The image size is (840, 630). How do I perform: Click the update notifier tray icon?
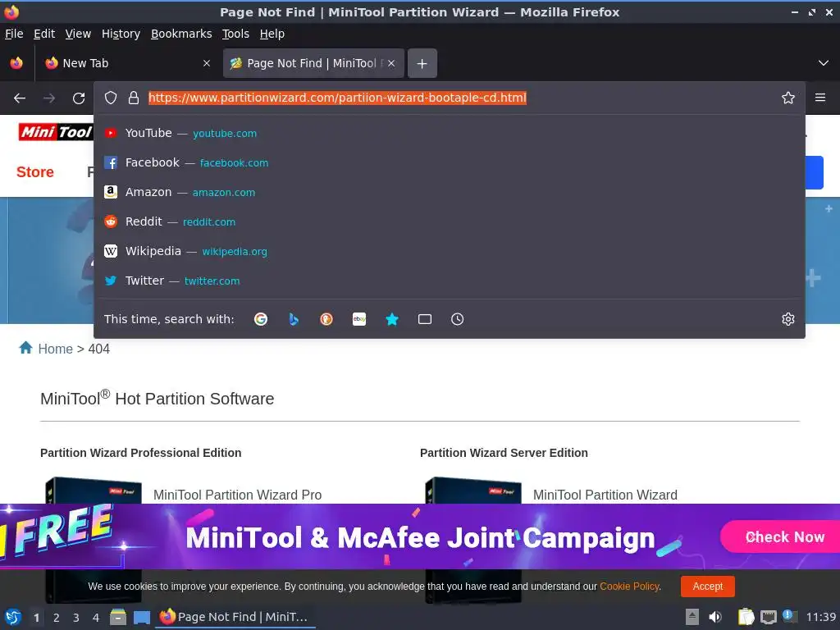788,616
